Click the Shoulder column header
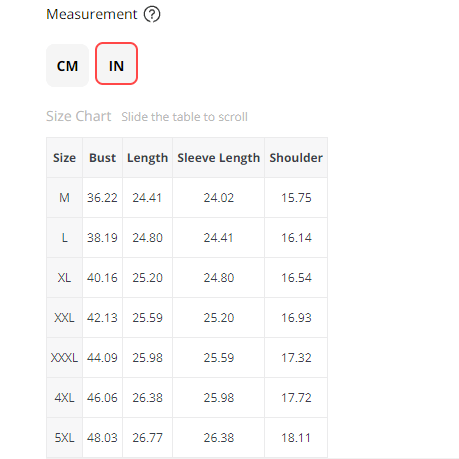Image resolution: width=459 pixels, height=459 pixels. [296, 158]
